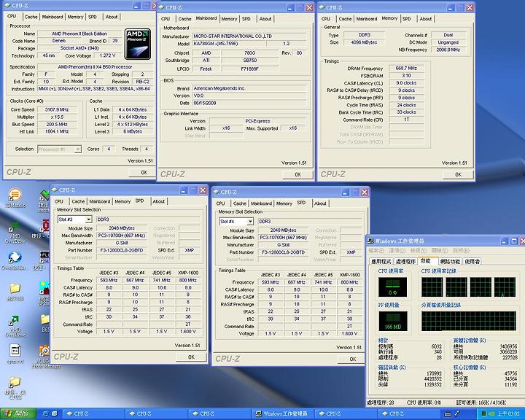
Task: Select Memory tab in Slot #3 CPU-Z window
Action: point(122,201)
